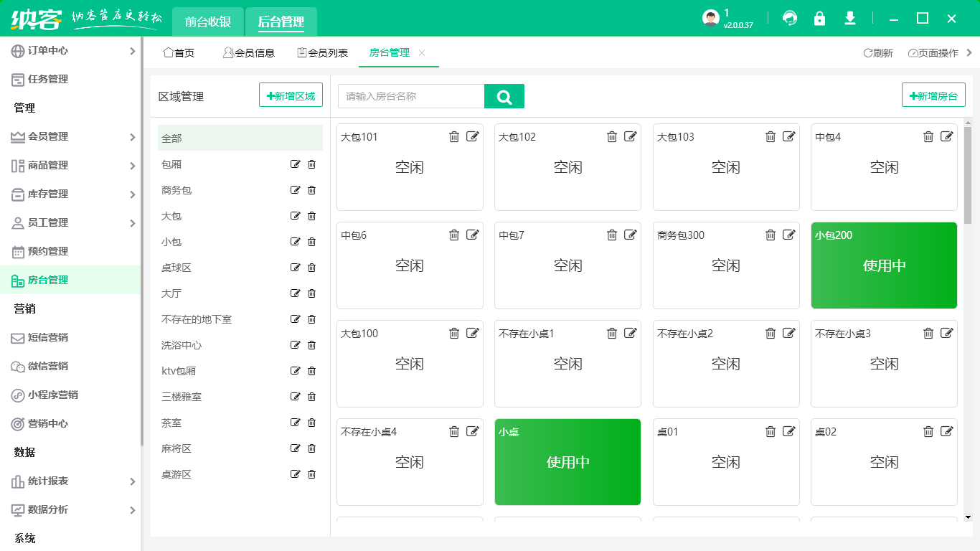Delete the 大包101 room card
980x551 pixels.
click(x=454, y=137)
